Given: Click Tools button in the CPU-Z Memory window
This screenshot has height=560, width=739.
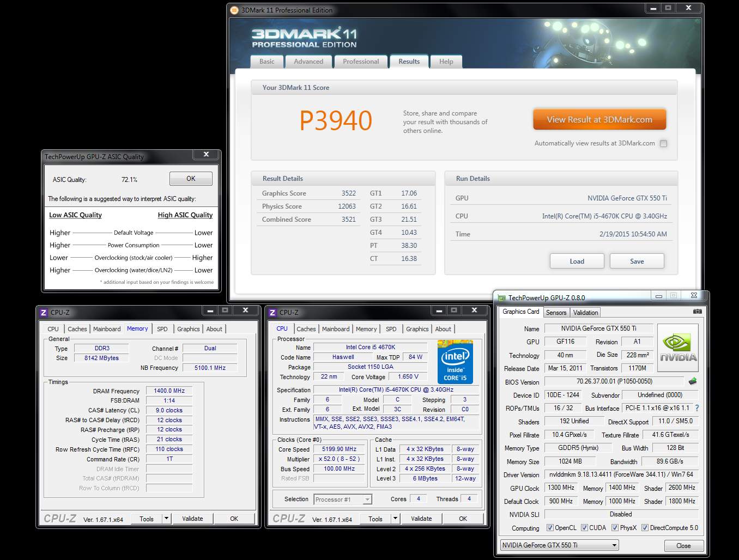Looking at the screenshot, I should pyautogui.click(x=147, y=519).
